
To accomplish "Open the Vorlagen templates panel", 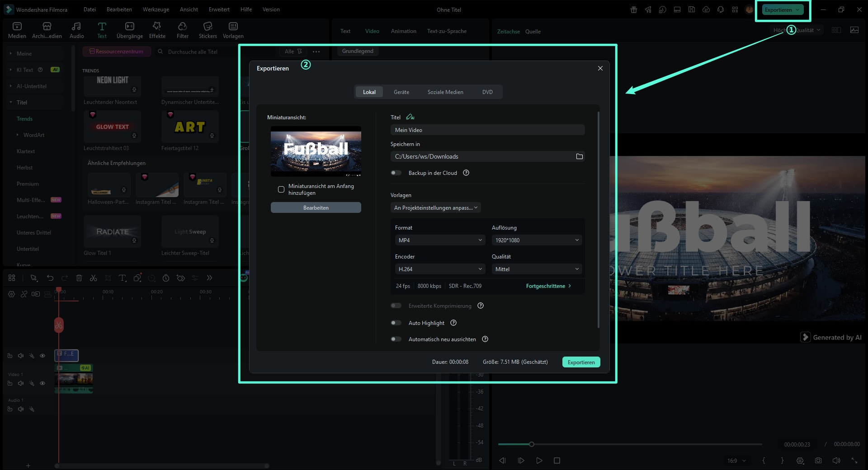I will coord(233,30).
